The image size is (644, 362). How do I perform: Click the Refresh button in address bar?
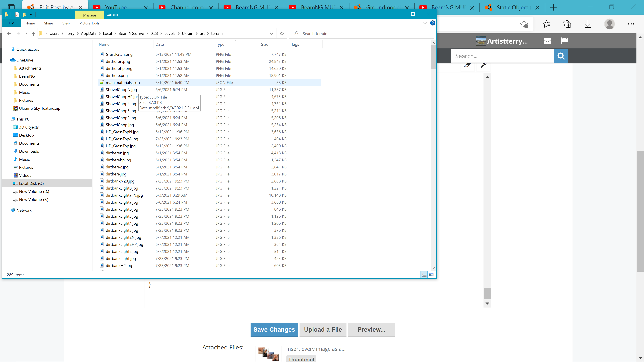(x=282, y=34)
